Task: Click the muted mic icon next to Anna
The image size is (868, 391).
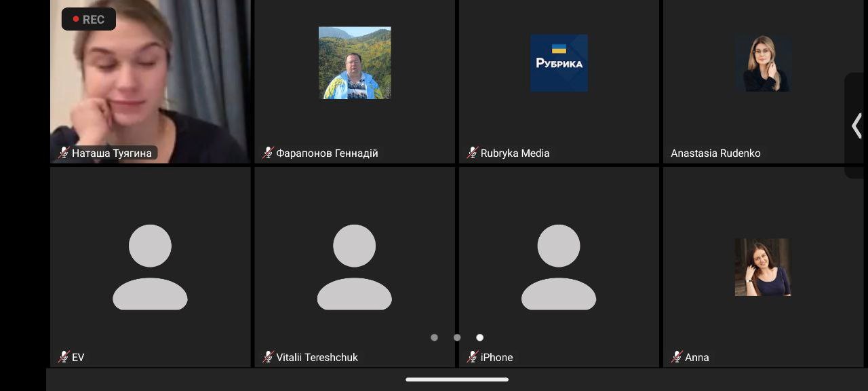Action: [x=677, y=357]
